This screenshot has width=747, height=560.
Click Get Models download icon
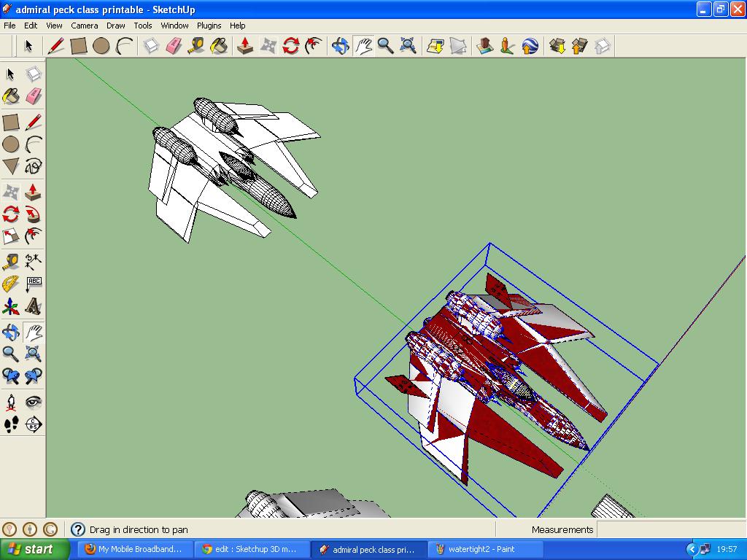557,46
